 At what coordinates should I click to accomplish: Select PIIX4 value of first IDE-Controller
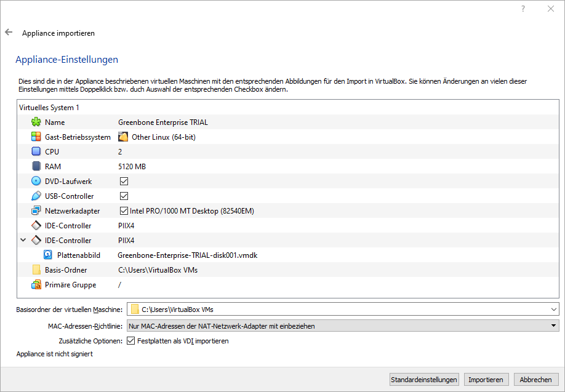click(x=126, y=226)
